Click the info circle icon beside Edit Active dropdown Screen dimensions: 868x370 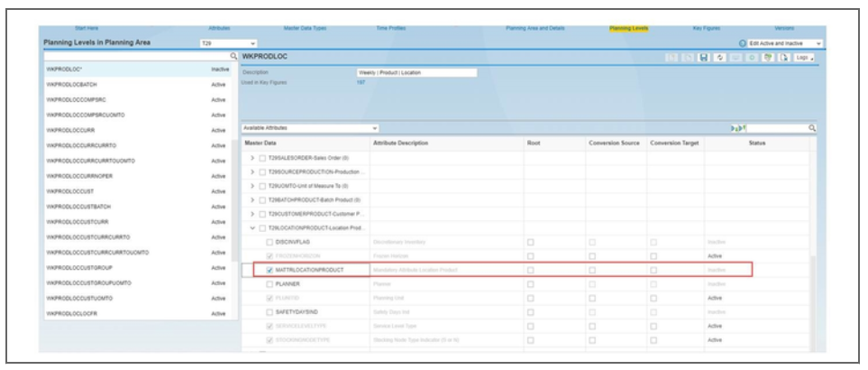[743, 43]
